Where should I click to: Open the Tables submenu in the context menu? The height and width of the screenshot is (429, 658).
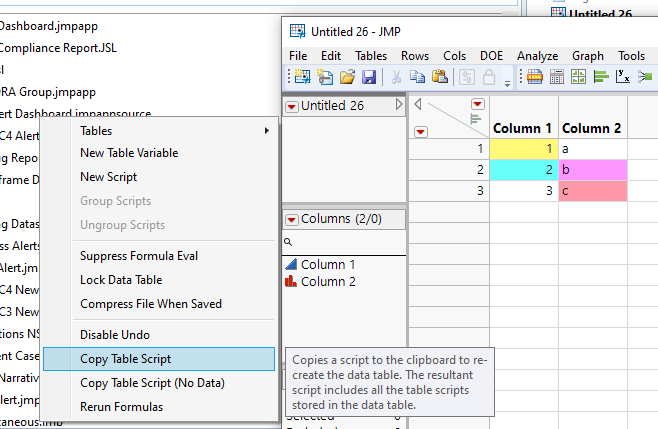point(159,131)
